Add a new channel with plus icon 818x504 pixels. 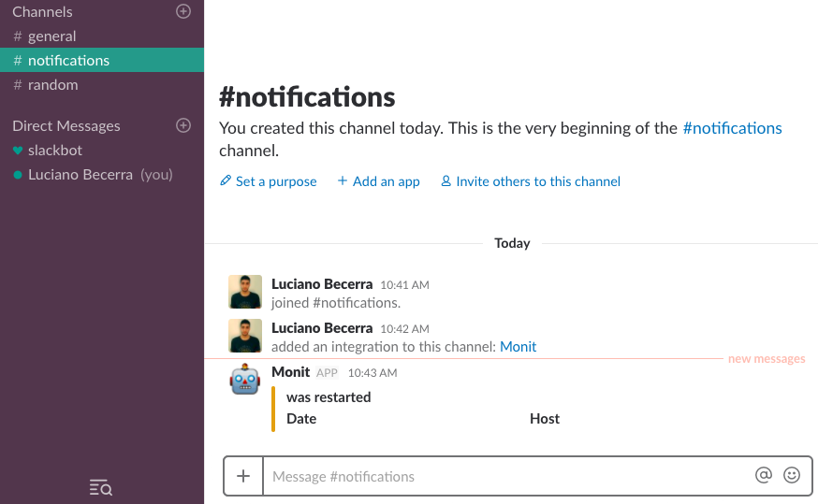(x=183, y=11)
